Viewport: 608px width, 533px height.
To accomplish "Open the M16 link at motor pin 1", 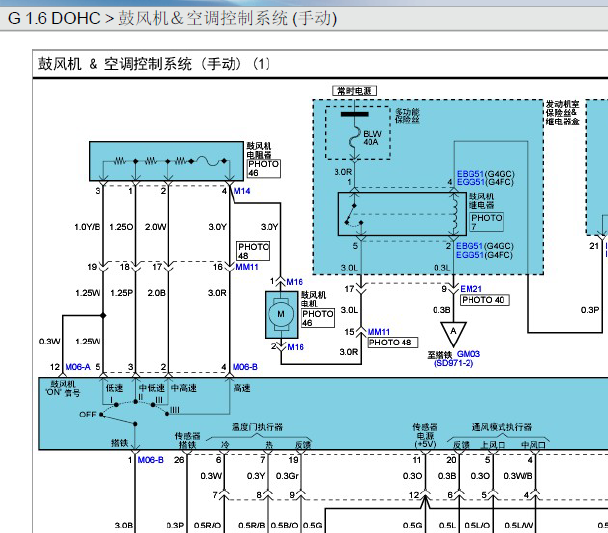I will (295, 282).
